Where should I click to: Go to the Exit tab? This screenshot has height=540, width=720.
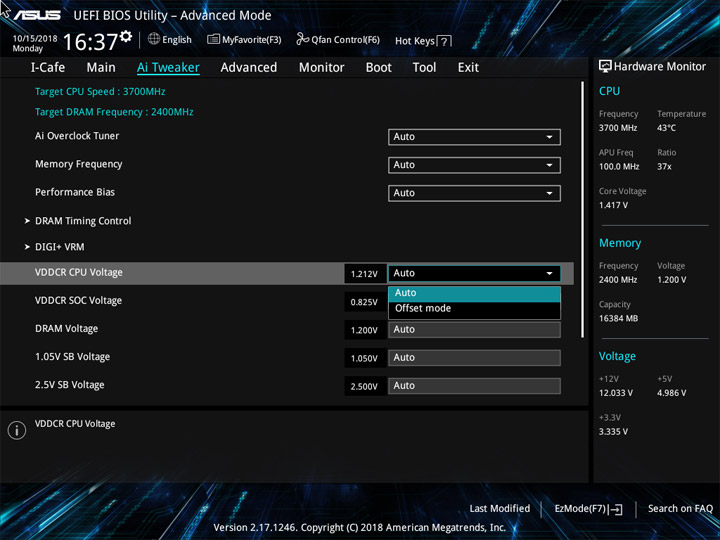point(468,68)
